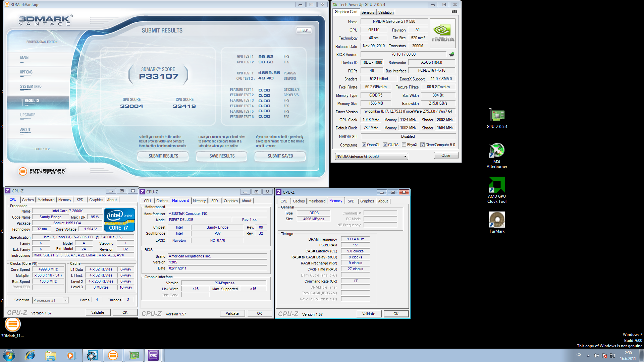Viewport: 644px width, 362px height.
Task: Open GPU selection dropdown in GPU-Z
Action: [371, 157]
